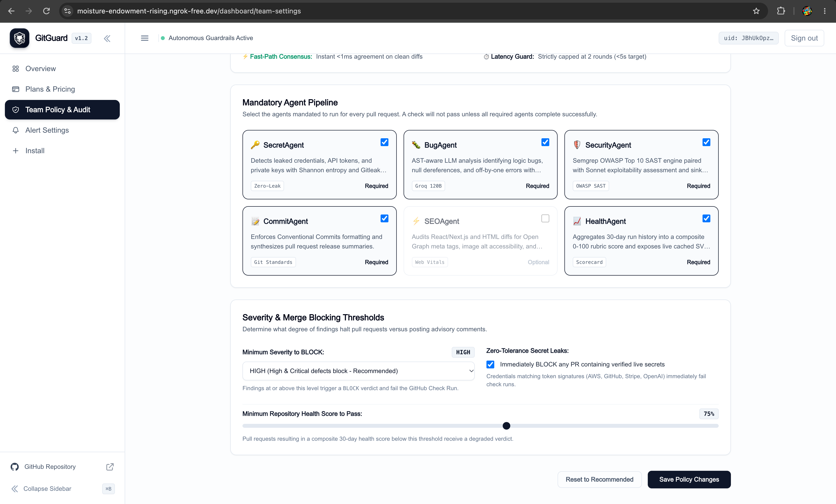Go back with browser back arrow
The width and height of the screenshot is (836, 504).
coord(11,11)
